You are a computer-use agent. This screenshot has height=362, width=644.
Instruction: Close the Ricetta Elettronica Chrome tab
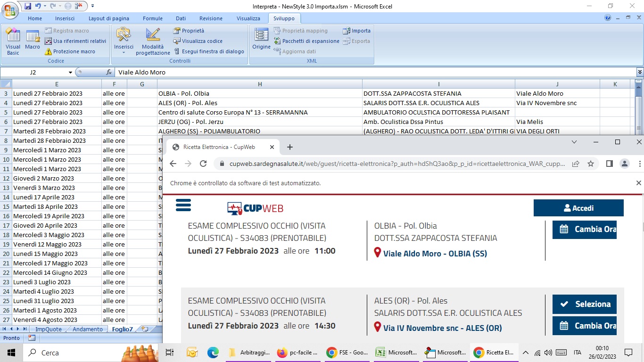273,147
